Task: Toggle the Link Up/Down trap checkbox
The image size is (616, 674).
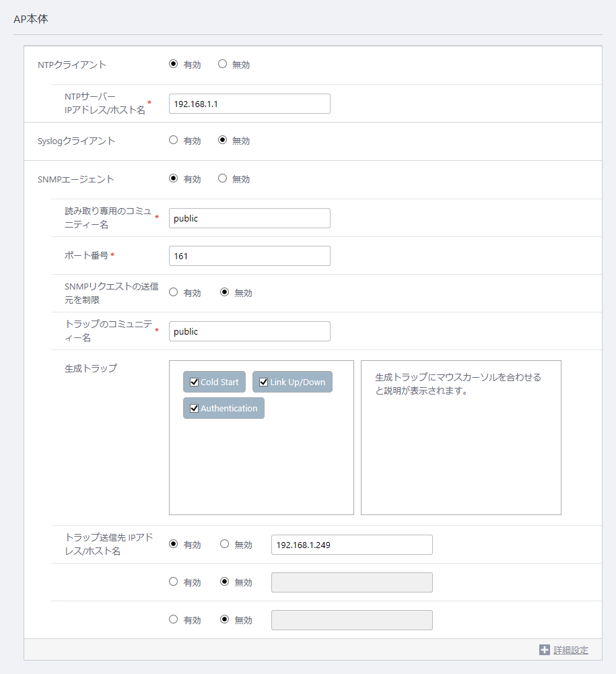Action: pos(263,382)
